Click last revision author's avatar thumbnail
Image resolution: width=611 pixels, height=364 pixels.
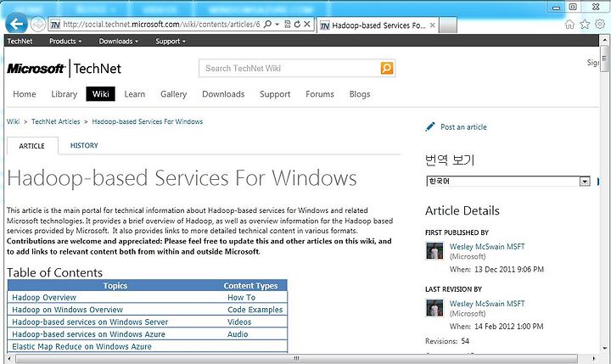(x=434, y=307)
